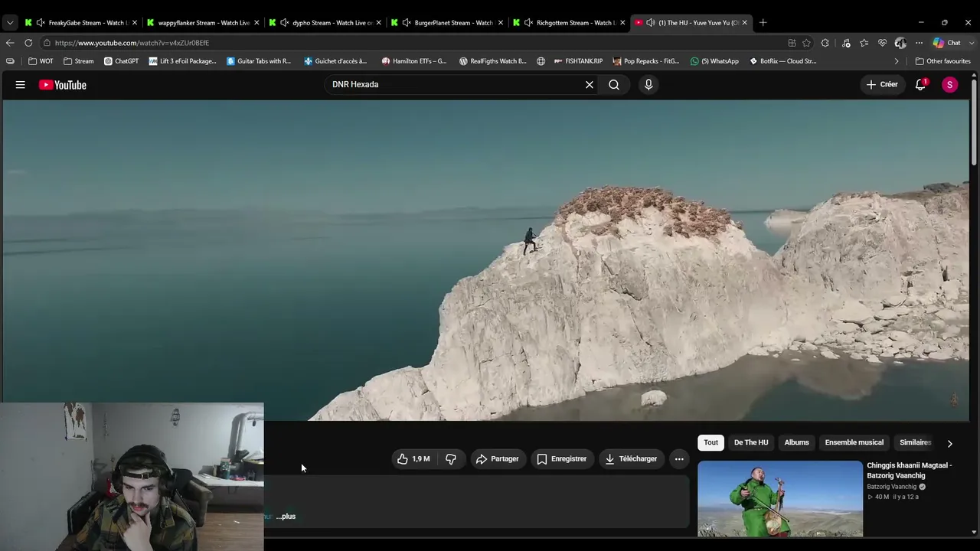Go back to the previous page
This screenshot has width=980, height=551.
[10, 43]
